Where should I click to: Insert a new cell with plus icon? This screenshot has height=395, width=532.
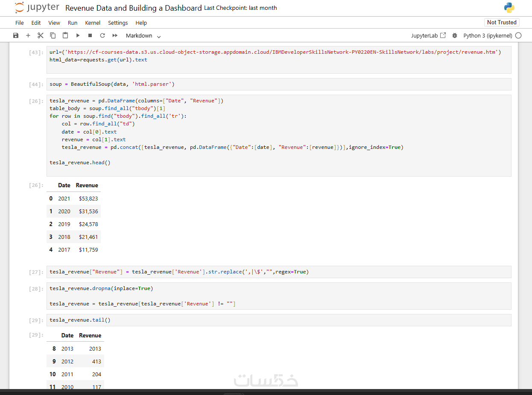coord(28,36)
